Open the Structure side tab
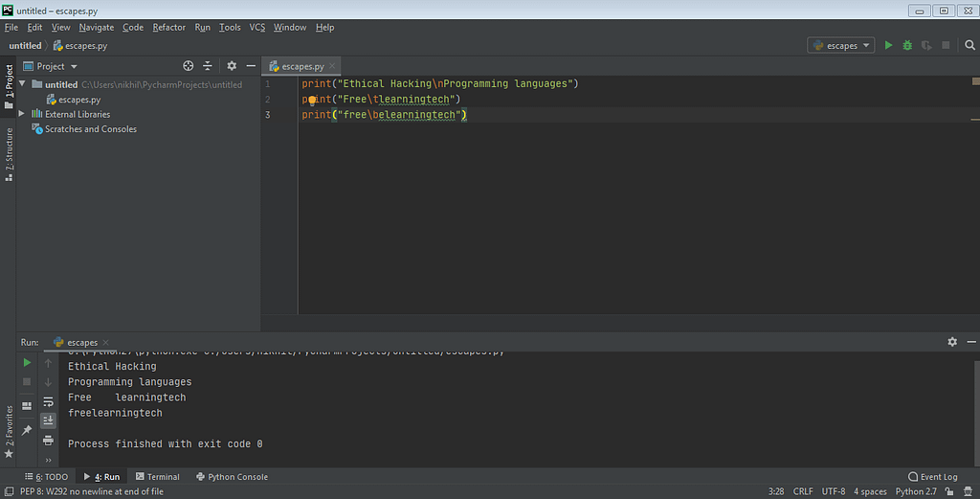 tap(8, 154)
